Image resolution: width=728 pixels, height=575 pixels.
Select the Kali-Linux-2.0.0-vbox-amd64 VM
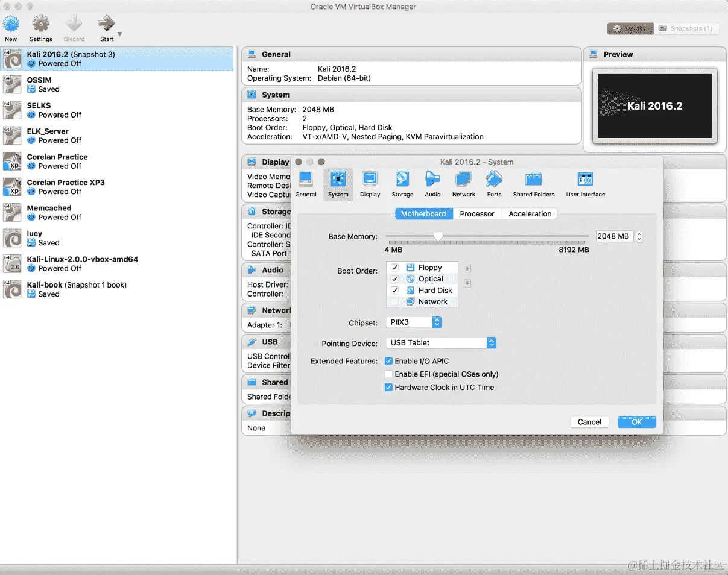[117, 263]
